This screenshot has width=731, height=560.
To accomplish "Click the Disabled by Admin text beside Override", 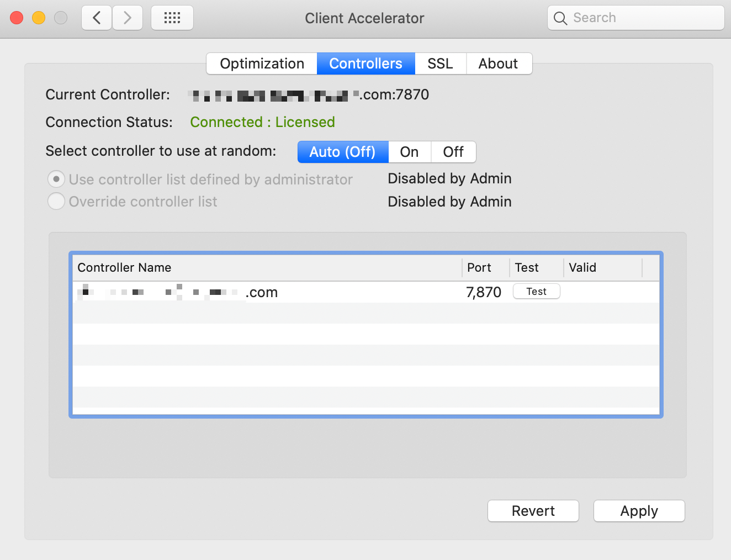I will click(450, 202).
